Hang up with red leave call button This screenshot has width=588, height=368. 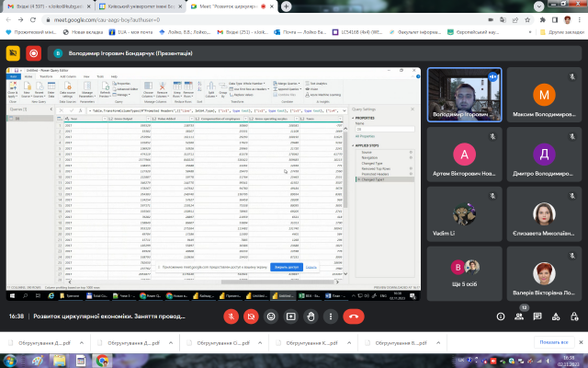click(355, 315)
